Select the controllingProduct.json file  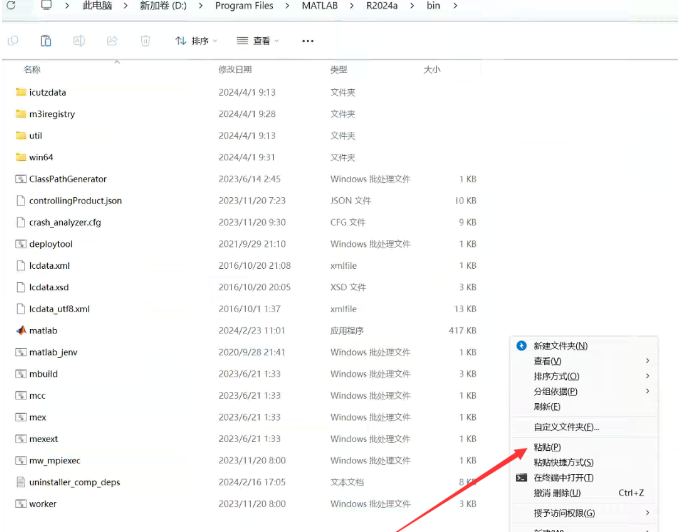(x=75, y=201)
